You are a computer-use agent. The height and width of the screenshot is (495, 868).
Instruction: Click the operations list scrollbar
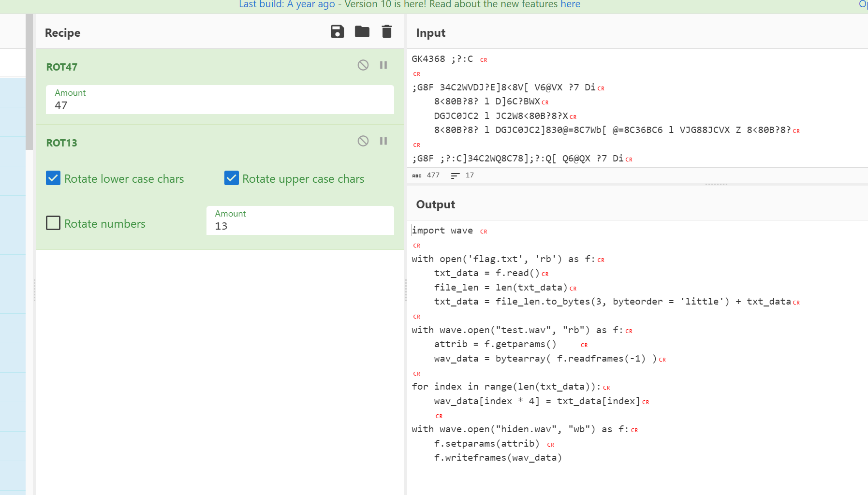click(29, 82)
